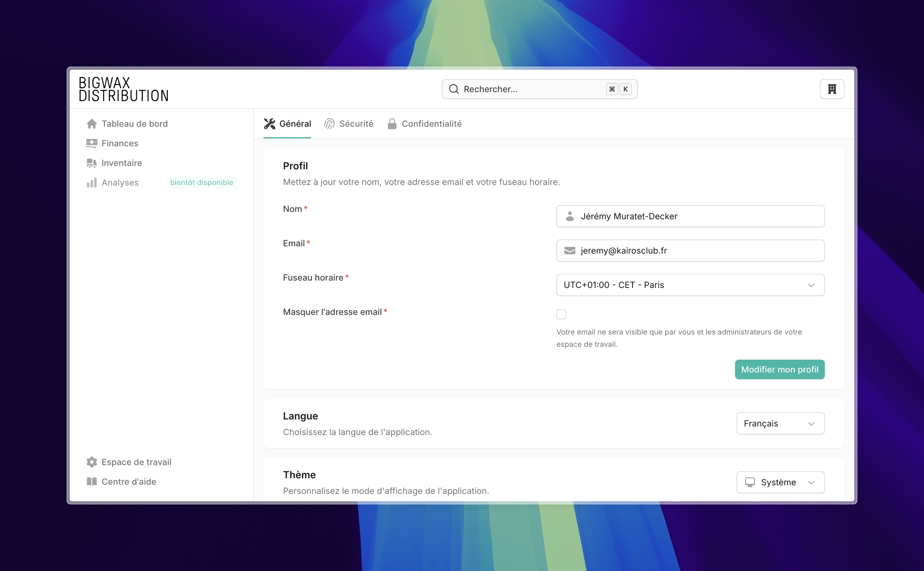
Task: Click the magnifying glass search icon
Action: (453, 89)
